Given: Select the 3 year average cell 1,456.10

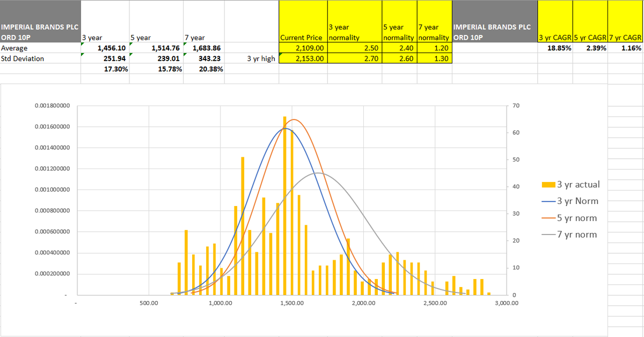Looking at the screenshot, I should 105,48.
